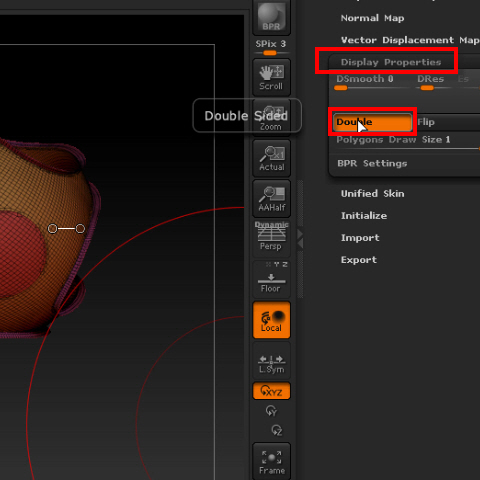Select the Scroll canvas tool
This screenshot has height=480, width=480.
tap(271, 78)
